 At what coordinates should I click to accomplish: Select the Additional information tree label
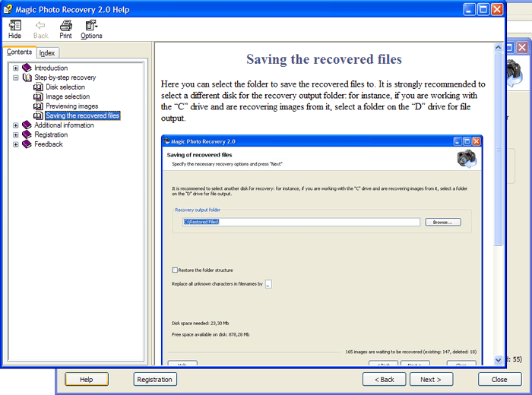[x=64, y=125]
